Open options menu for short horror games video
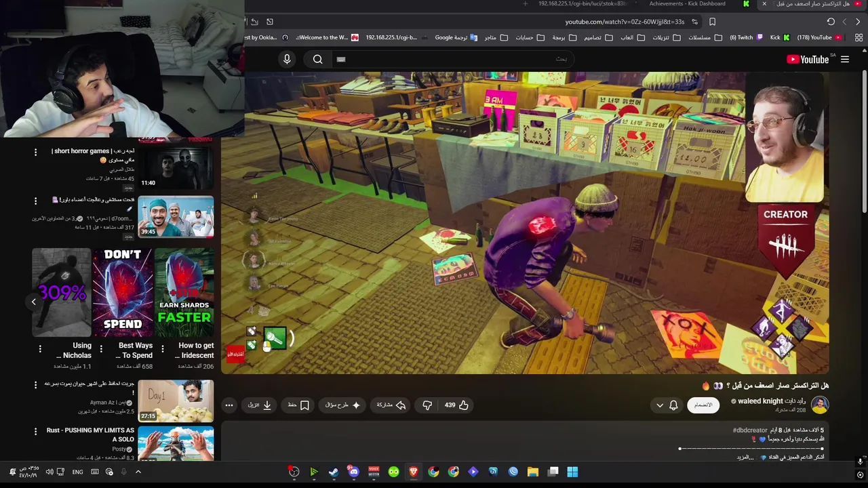868x488 pixels. coord(36,152)
